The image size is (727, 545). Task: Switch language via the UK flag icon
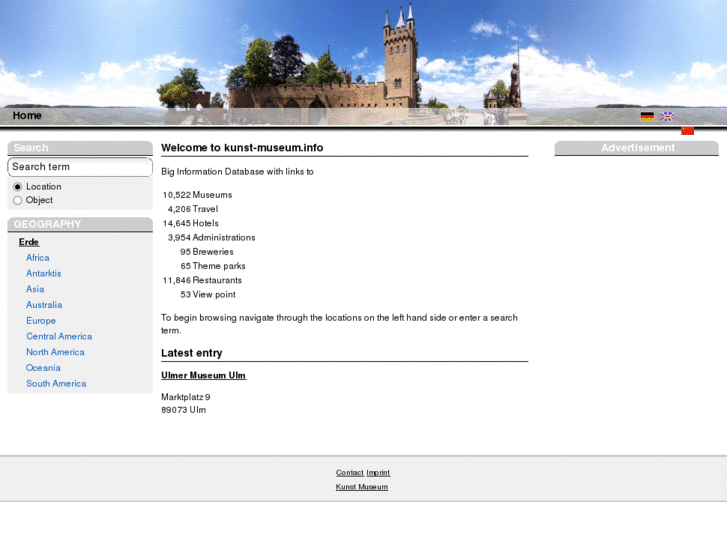click(x=667, y=116)
